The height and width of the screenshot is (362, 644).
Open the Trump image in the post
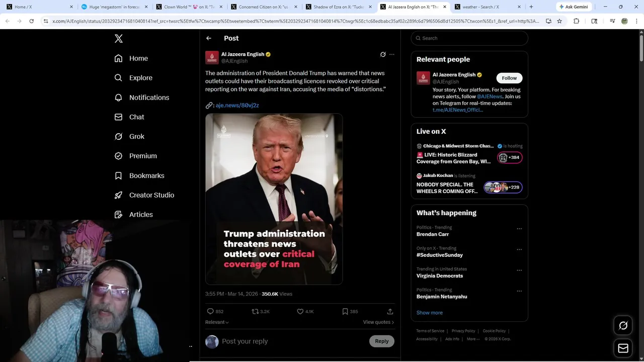[x=274, y=199]
